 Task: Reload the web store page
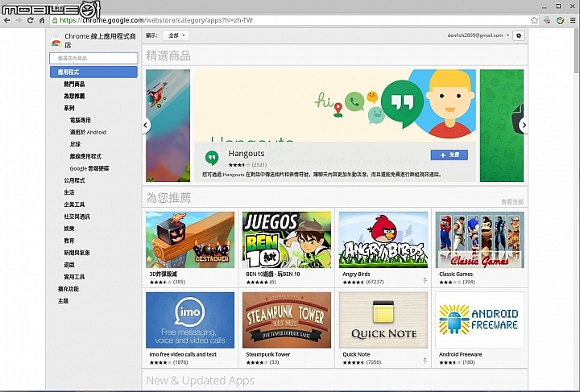[x=31, y=20]
